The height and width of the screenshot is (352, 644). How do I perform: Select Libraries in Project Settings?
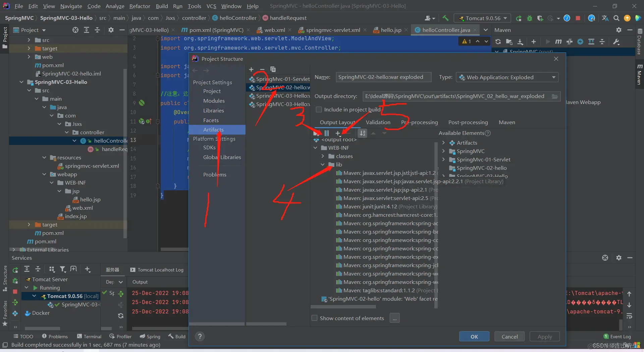(x=213, y=110)
